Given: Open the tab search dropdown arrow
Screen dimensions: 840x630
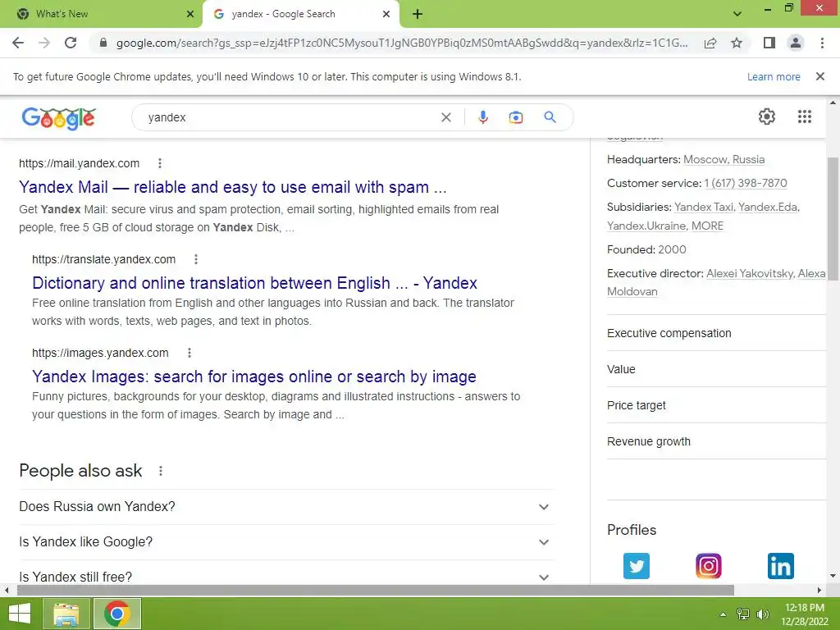Looking at the screenshot, I should tap(737, 14).
